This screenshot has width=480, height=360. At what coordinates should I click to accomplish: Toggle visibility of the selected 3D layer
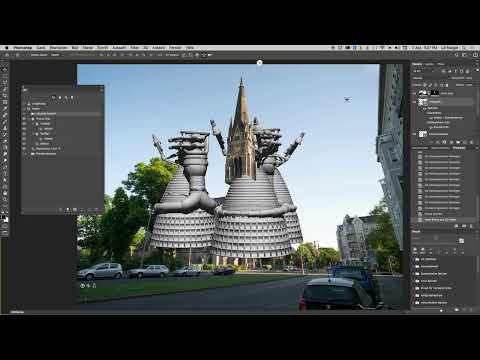tap(414, 102)
